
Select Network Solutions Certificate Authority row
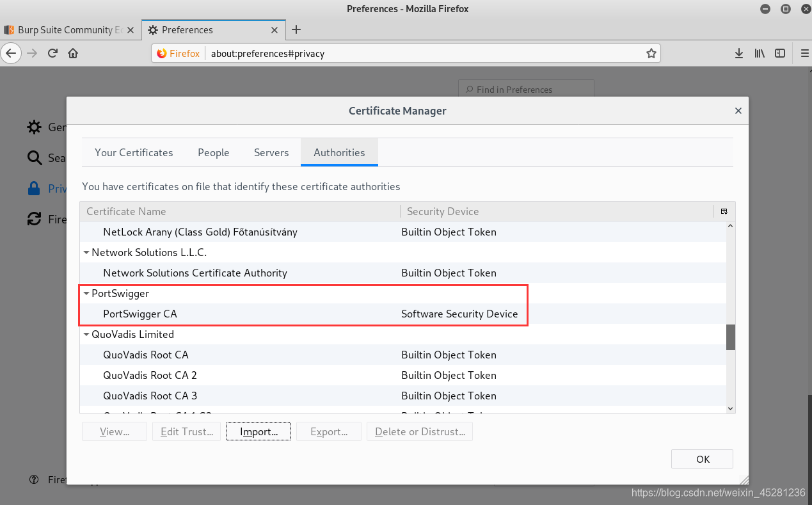[x=403, y=273]
